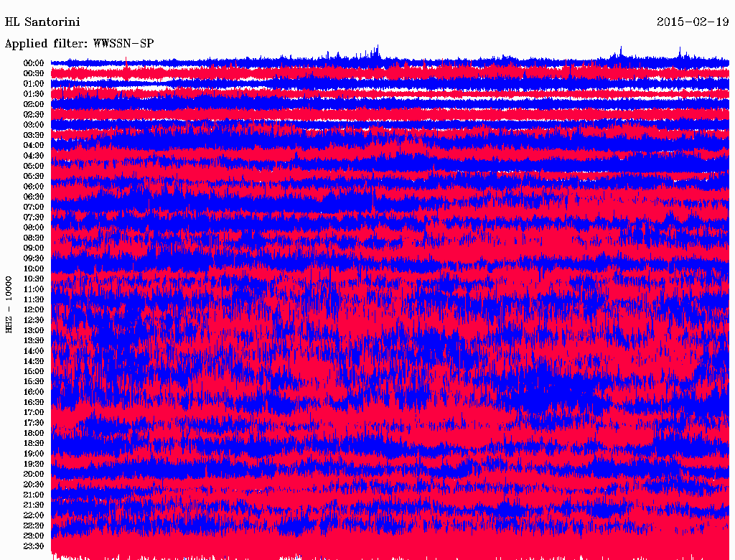Click the 18:30 time label
The image size is (735, 560).
click(x=33, y=444)
